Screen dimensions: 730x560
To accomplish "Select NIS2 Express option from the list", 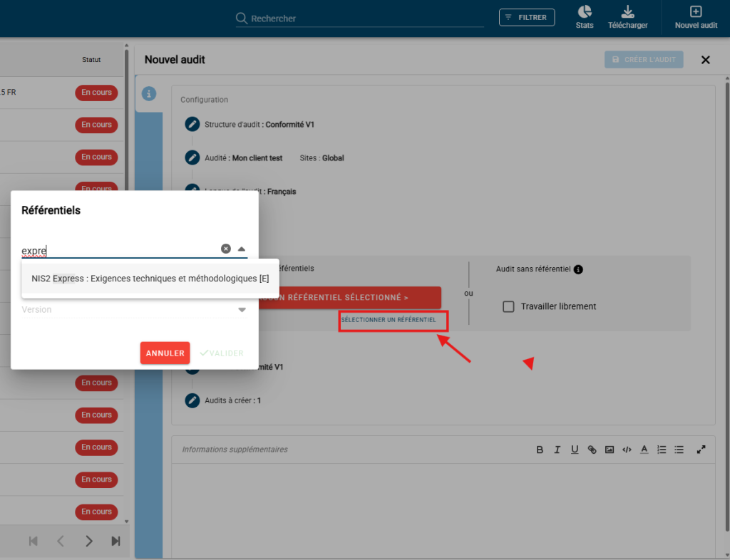I will pyautogui.click(x=150, y=279).
